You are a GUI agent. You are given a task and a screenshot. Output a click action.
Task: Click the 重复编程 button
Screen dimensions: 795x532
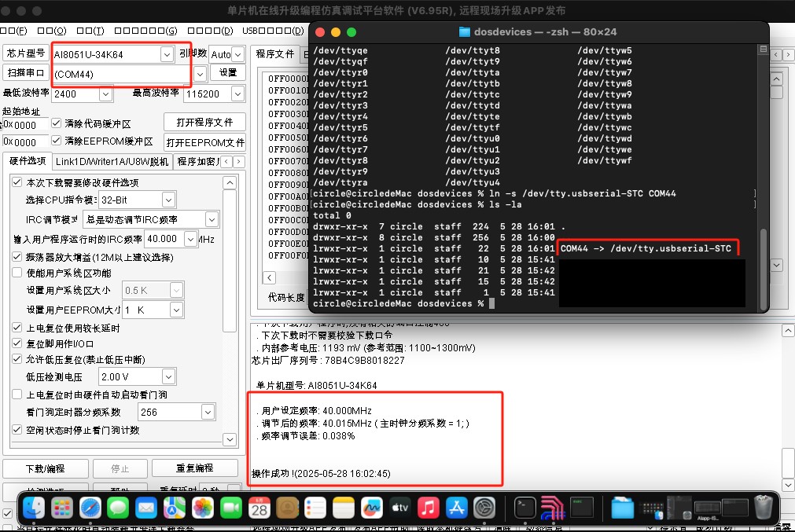pyautogui.click(x=195, y=468)
